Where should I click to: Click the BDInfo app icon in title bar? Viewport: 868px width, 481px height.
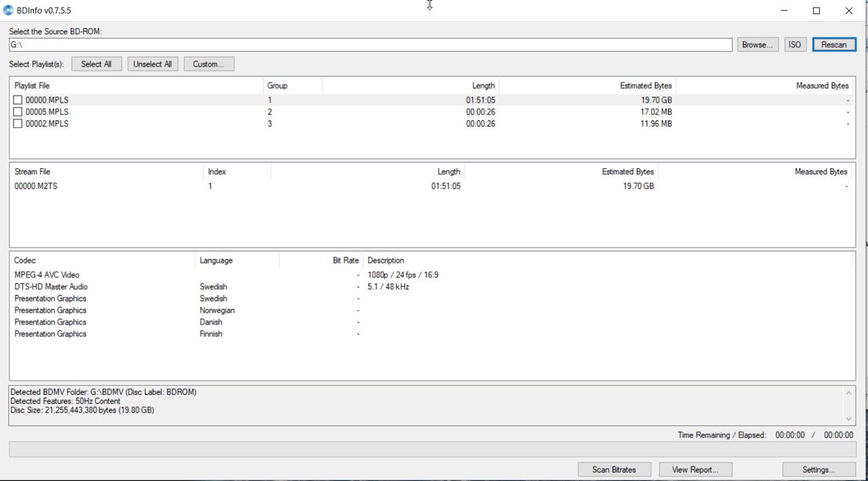8,10
